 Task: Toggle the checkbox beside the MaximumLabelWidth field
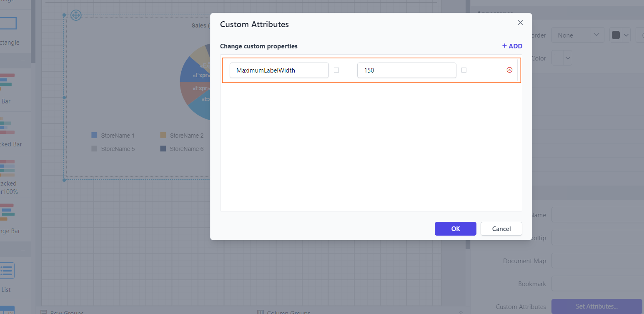click(x=336, y=70)
